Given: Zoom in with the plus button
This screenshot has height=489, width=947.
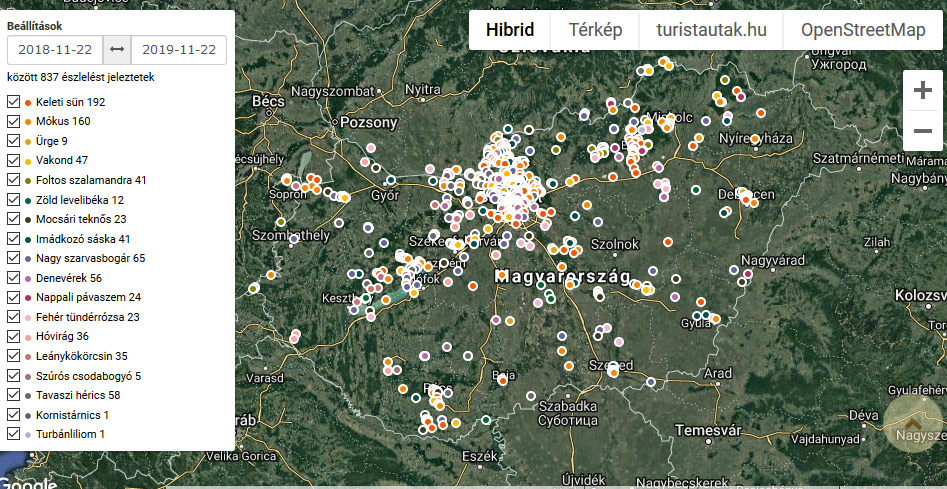Looking at the screenshot, I should click(922, 90).
